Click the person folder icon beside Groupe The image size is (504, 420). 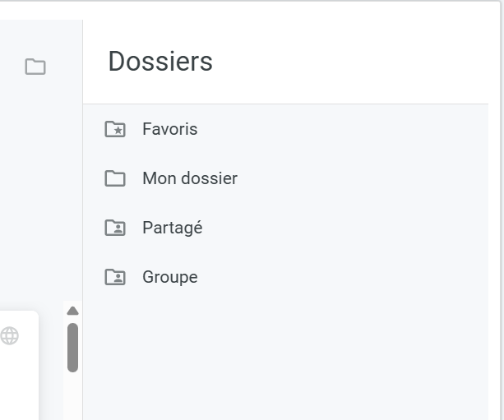pos(115,277)
